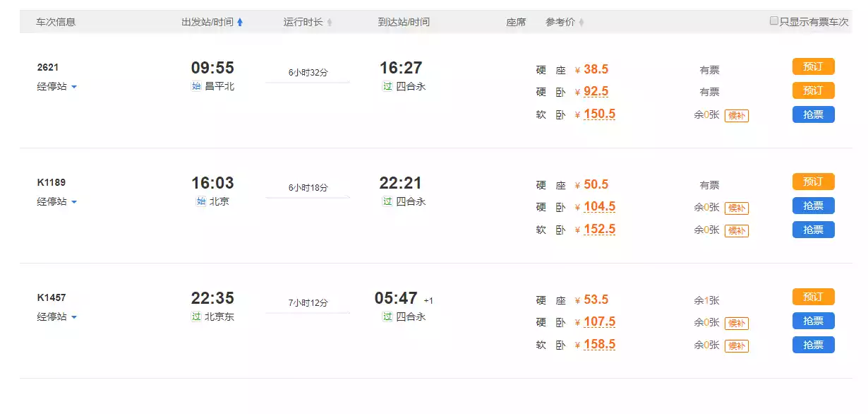The image size is (868, 414).
Task: Click waitlist tag for 2621 soft sleeper
Action: pyautogui.click(x=736, y=116)
